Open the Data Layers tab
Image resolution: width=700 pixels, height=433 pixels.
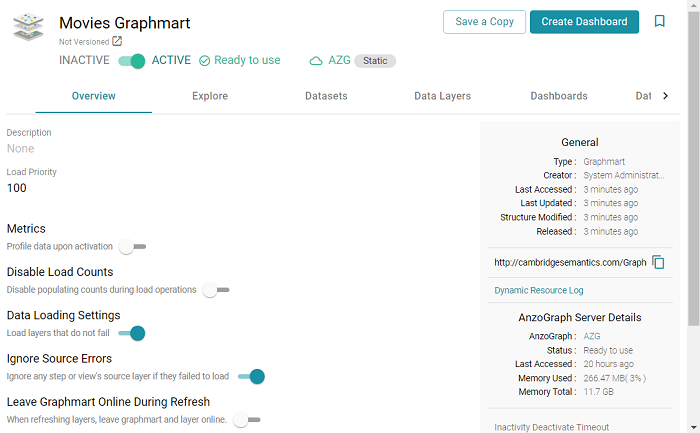pos(442,96)
